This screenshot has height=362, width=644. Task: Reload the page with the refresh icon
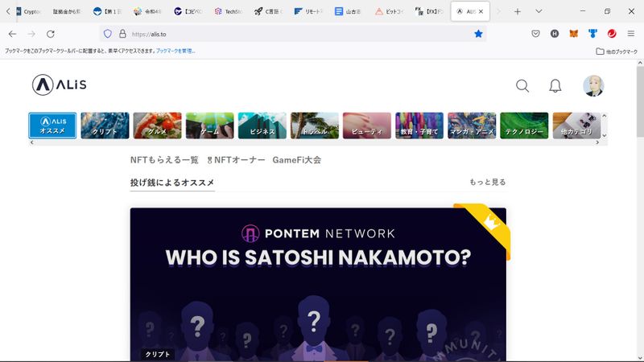[x=51, y=34]
